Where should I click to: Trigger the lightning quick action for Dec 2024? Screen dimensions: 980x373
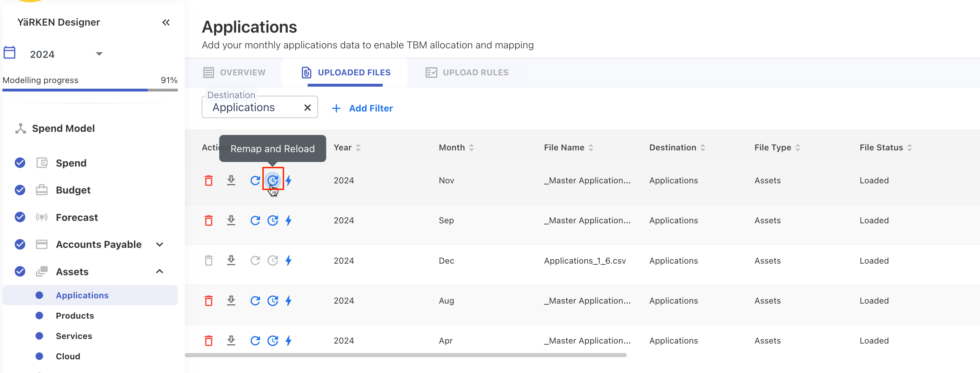pos(289,260)
